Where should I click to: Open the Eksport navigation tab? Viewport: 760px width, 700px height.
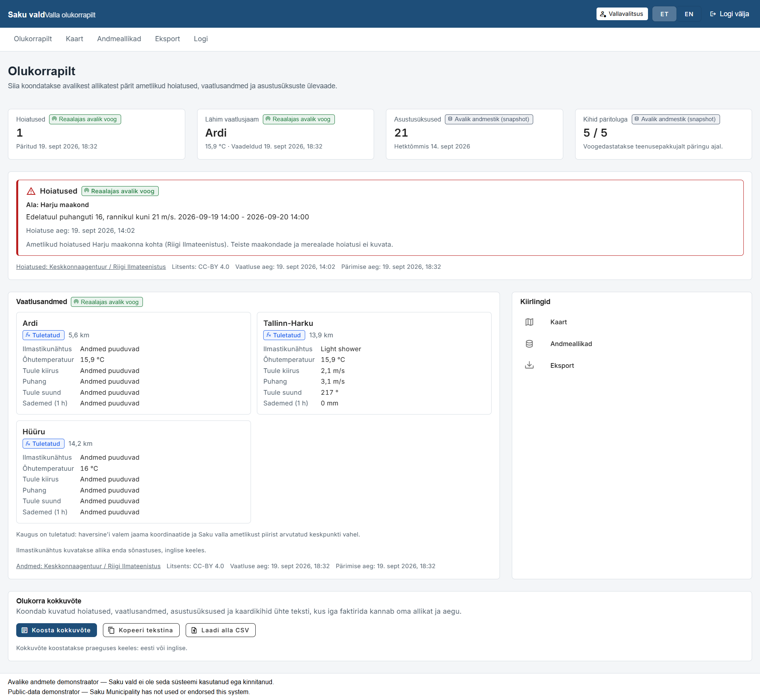pyautogui.click(x=167, y=39)
